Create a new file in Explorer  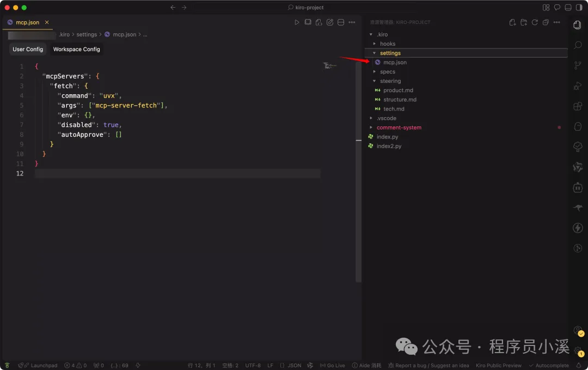pos(513,22)
